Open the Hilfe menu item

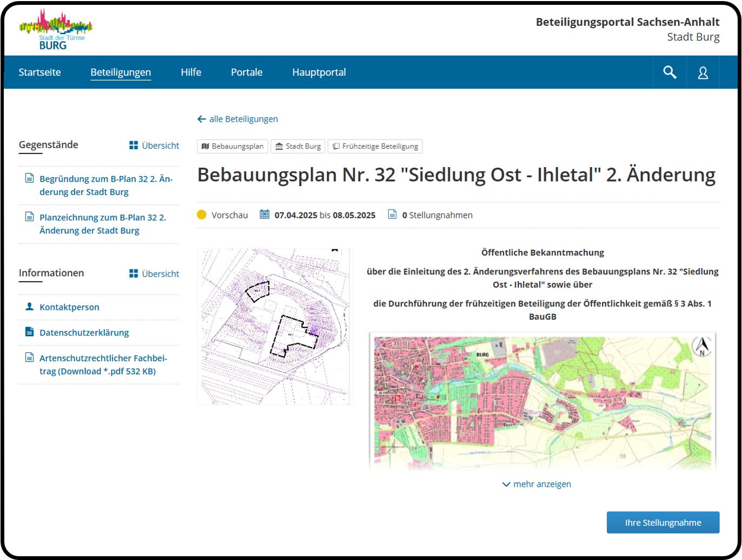tap(191, 72)
